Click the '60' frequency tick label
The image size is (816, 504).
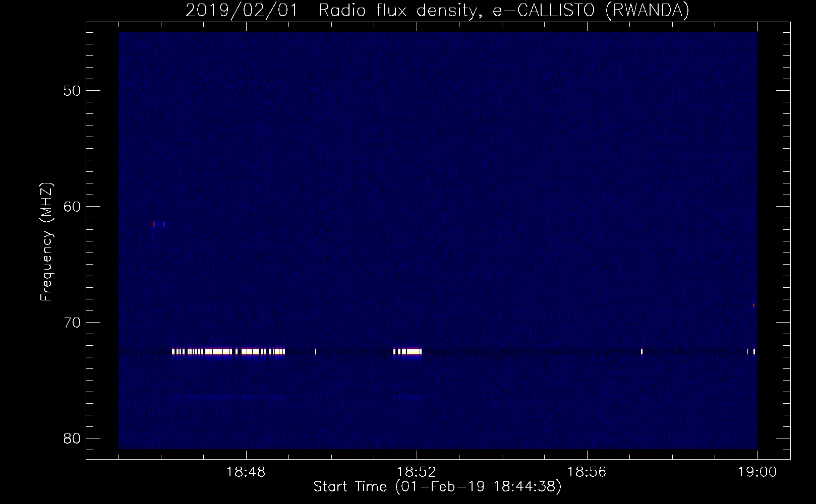tap(72, 207)
